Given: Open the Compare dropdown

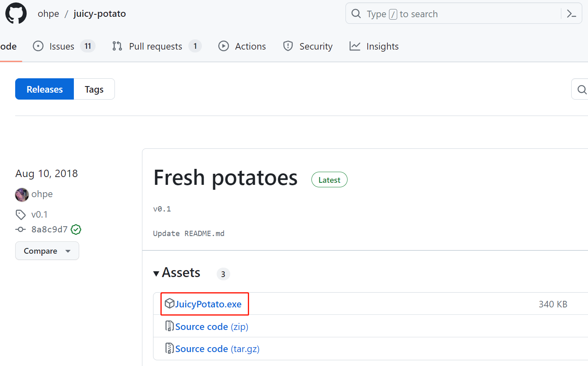Looking at the screenshot, I should pos(47,251).
